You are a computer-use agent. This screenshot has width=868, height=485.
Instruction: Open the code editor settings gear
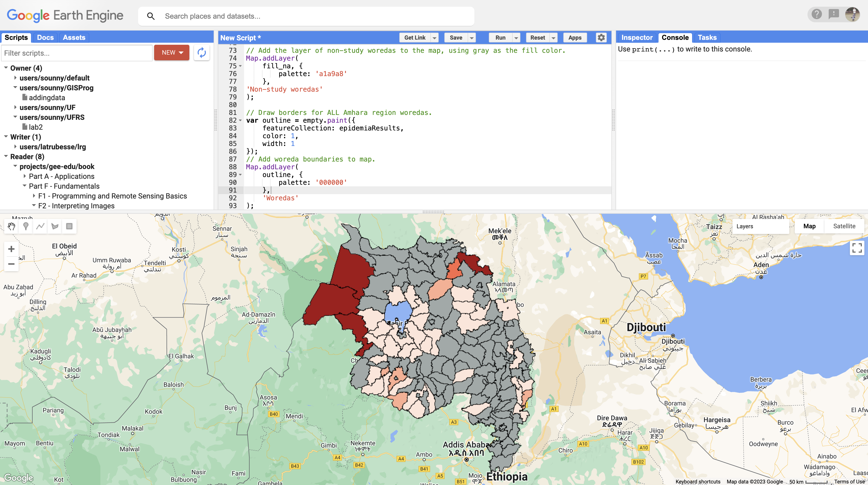point(601,38)
